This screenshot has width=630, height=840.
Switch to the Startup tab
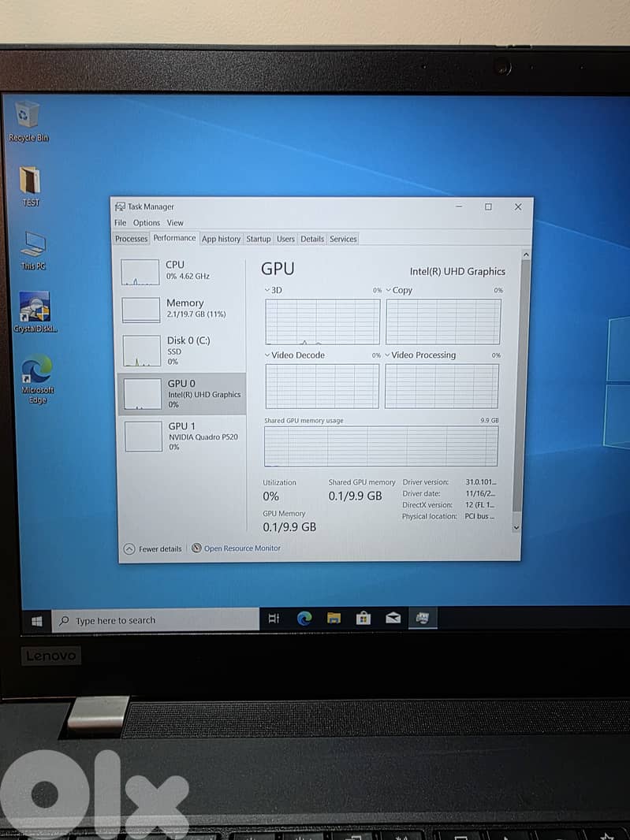coord(259,239)
